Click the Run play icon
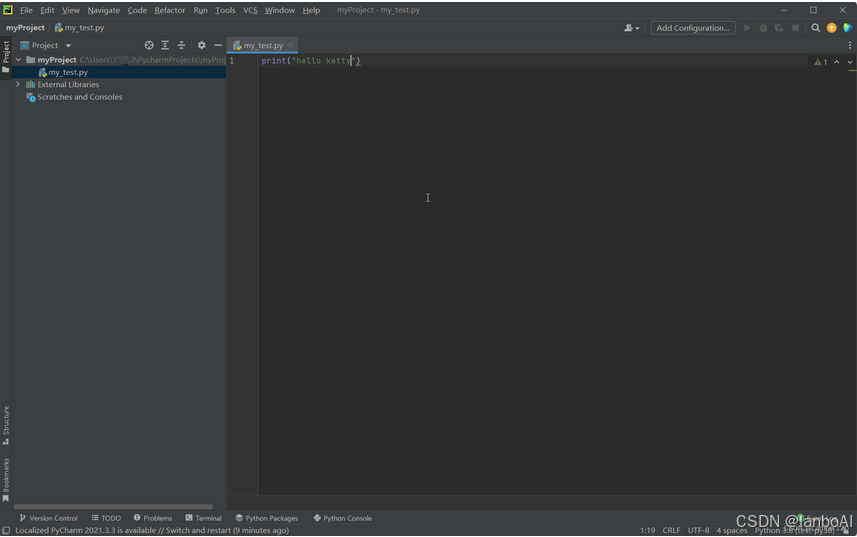This screenshot has width=857, height=537. pyautogui.click(x=747, y=28)
